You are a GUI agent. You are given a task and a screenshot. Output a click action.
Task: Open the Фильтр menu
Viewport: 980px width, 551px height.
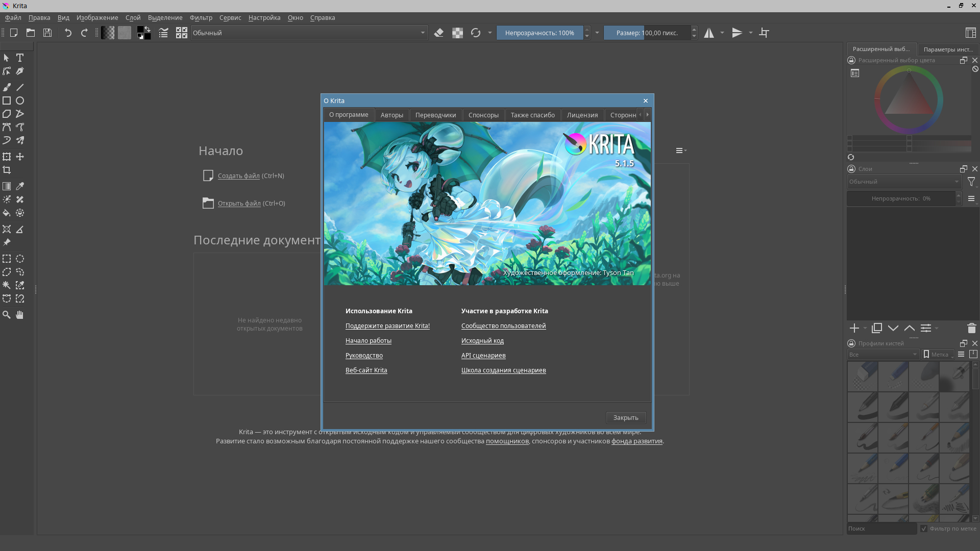[x=201, y=18]
